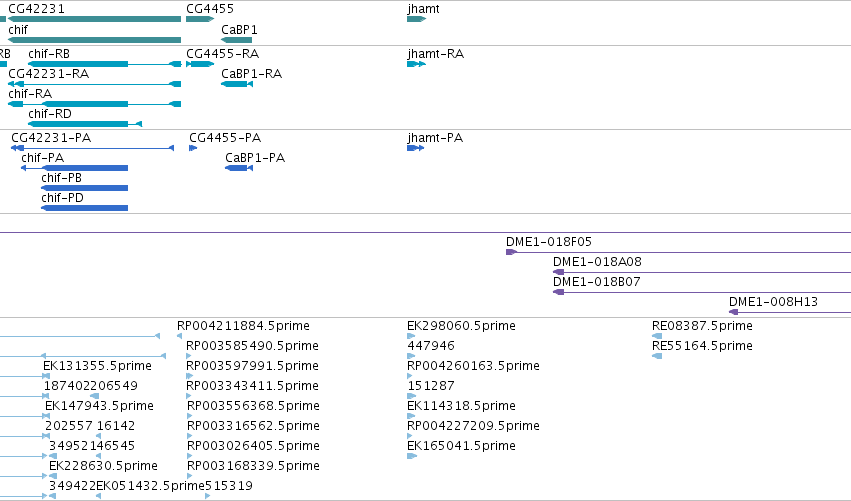Image resolution: width=851 pixels, height=501 pixels.
Task: Click the RE08387.5prime EST glyph
Action: pyautogui.click(x=657, y=336)
